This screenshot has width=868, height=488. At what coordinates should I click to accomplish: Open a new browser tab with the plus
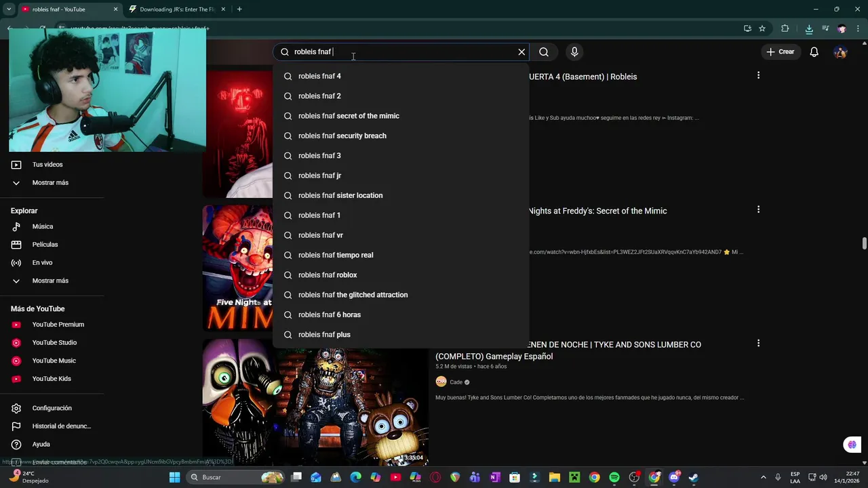[x=239, y=9]
